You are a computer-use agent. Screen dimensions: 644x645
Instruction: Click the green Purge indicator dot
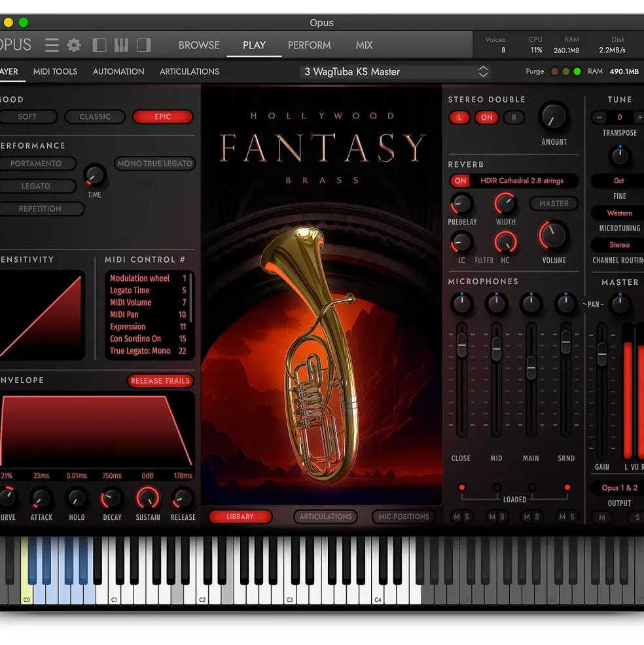coord(577,71)
